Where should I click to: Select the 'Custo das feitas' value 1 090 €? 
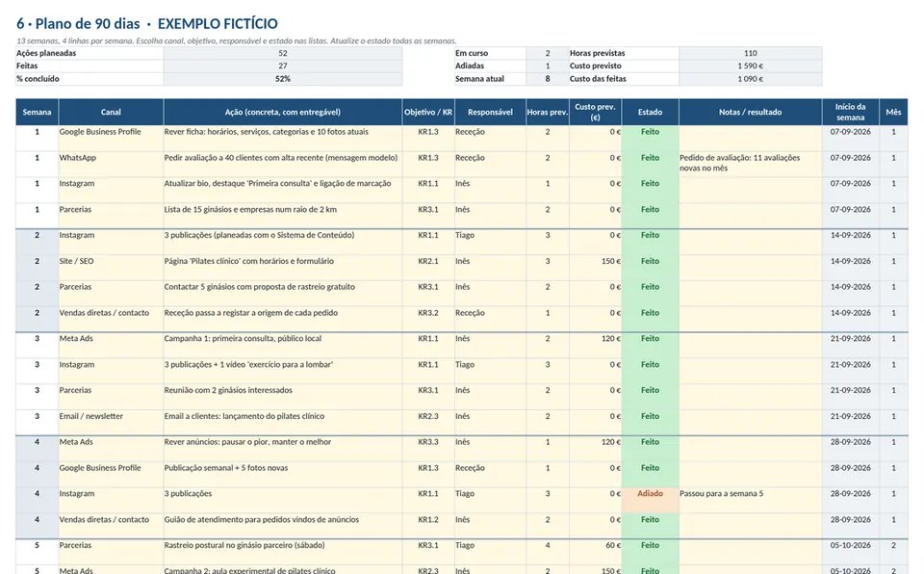(x=750, y=79)
